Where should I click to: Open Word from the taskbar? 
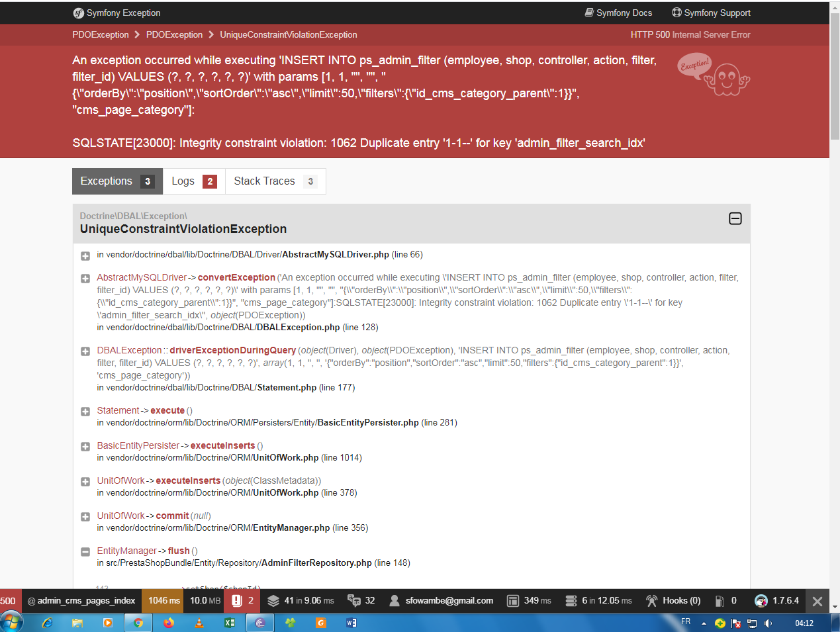[x=351, y=623]
